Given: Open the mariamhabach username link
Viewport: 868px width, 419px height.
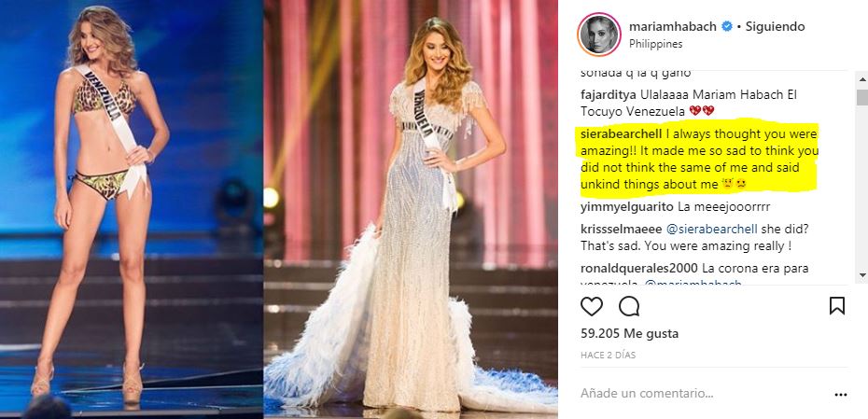Looking at the screenshot, I should pyautogui.click(x=673, y=26).
